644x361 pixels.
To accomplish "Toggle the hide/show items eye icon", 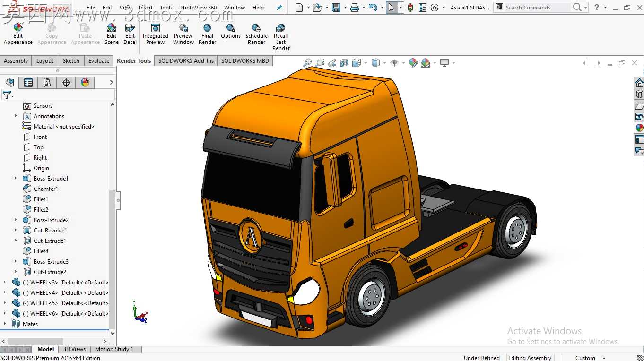I will click(x=393, y=62).
